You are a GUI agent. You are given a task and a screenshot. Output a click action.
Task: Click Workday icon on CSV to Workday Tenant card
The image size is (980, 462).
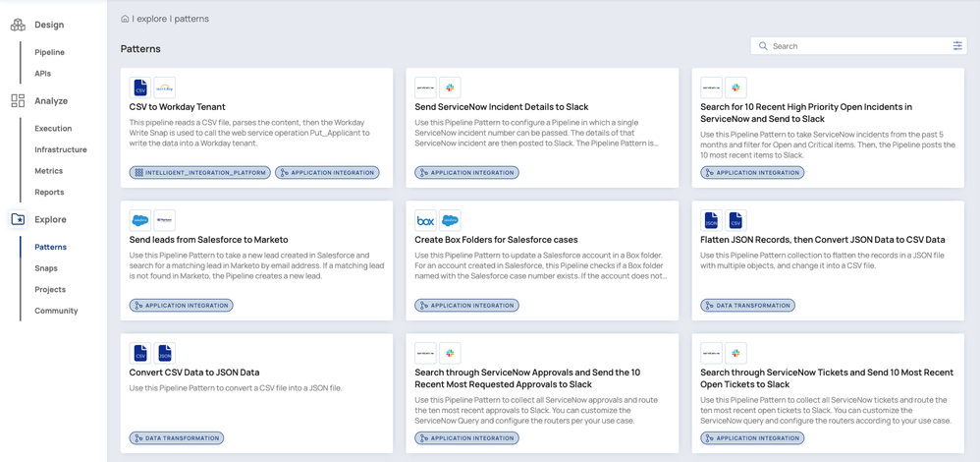coord(165,88)
